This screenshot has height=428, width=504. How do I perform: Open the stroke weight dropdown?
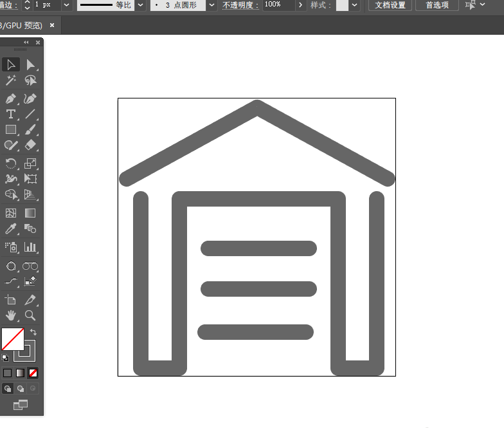[x=67, y=5]
